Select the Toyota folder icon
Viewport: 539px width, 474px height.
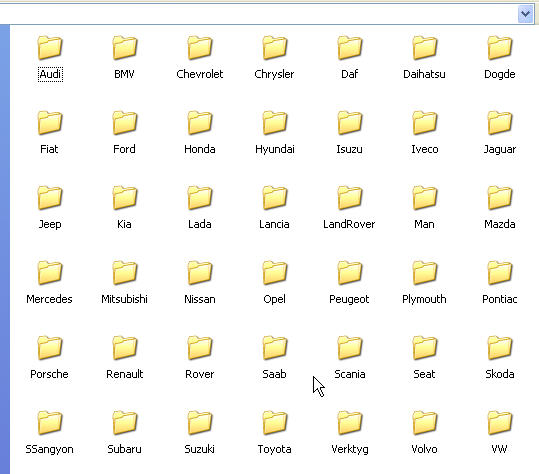[x=275, y=422]
